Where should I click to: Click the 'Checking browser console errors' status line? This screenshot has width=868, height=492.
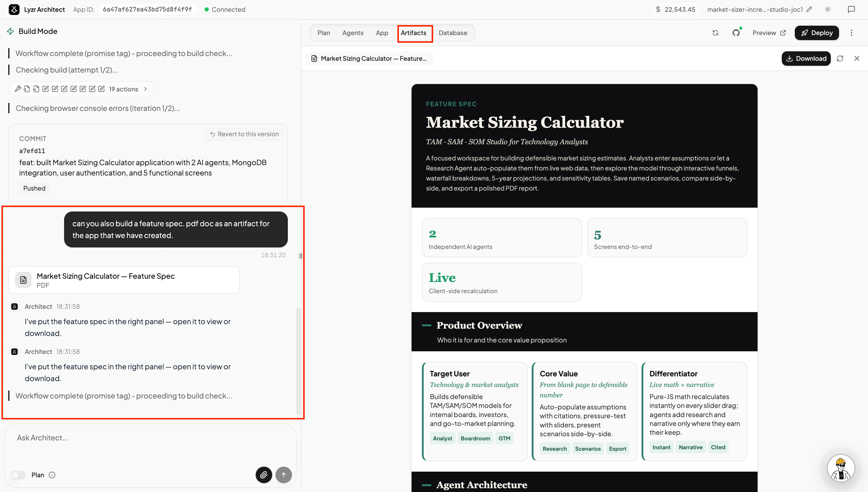coord(98,109)
